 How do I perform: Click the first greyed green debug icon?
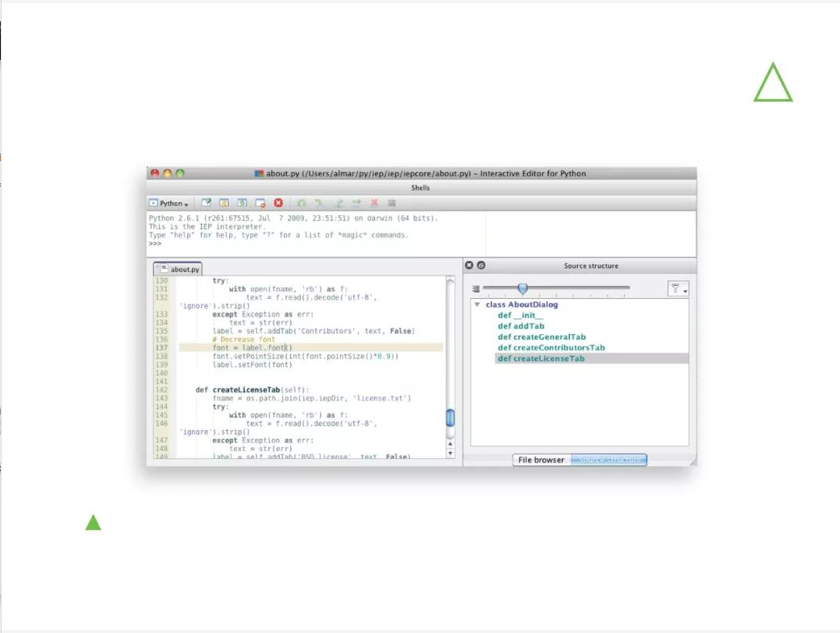(x=302, y=203)
